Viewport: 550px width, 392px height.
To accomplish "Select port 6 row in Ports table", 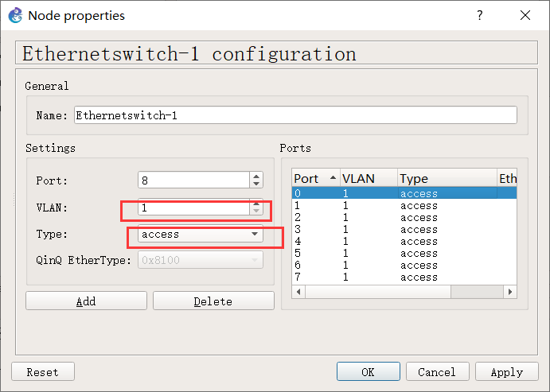I will [404, 265].
